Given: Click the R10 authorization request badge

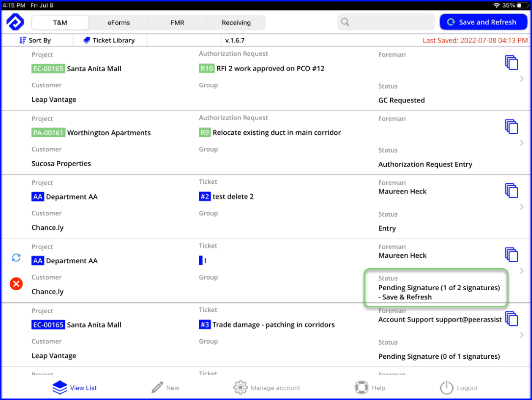Looking at the screenshot, I should [x=207, y=69].
